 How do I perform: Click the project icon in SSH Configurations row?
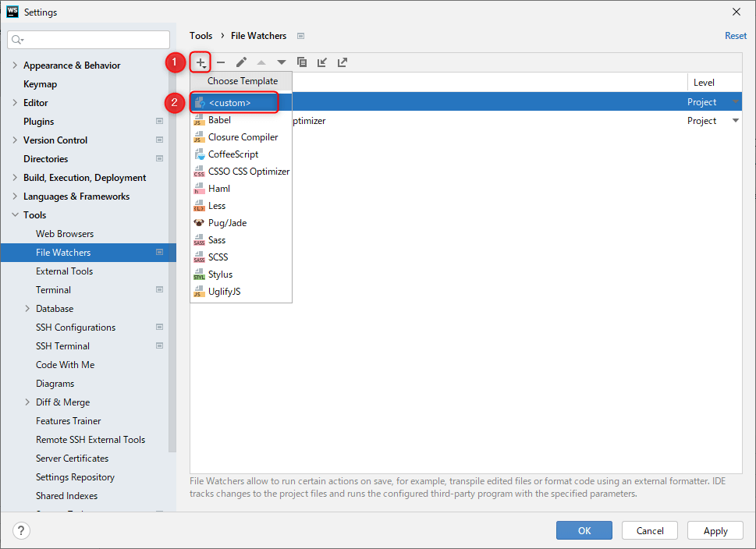160,327
